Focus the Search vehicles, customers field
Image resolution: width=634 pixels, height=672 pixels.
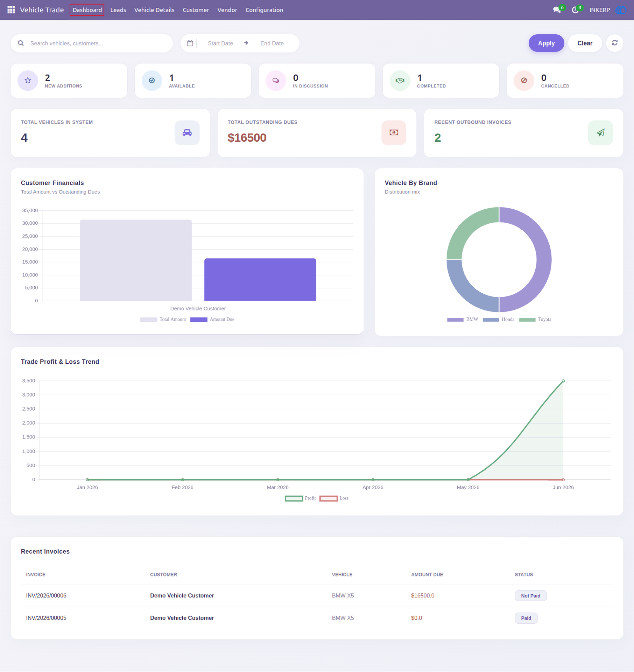92,43
